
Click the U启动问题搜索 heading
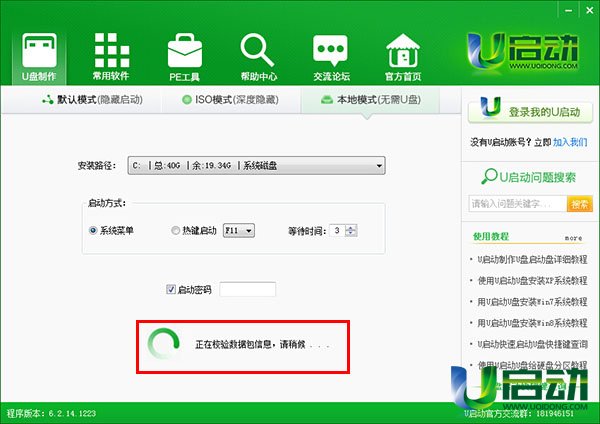528,177
